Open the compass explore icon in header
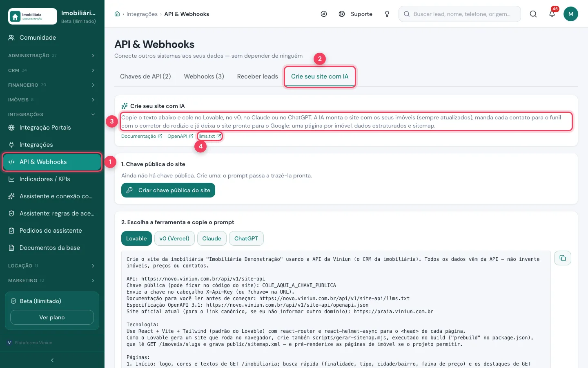 tap(324, 14)
